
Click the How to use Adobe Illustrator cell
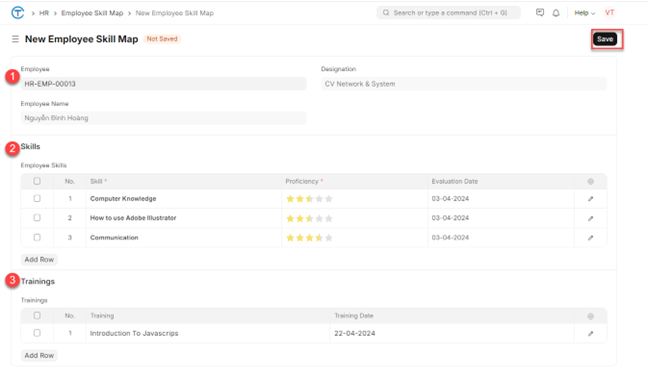click(184, 218)
